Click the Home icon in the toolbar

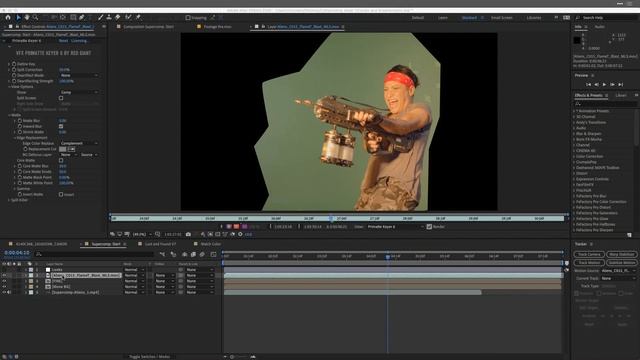pyautogui.click(x=8, y=18)
